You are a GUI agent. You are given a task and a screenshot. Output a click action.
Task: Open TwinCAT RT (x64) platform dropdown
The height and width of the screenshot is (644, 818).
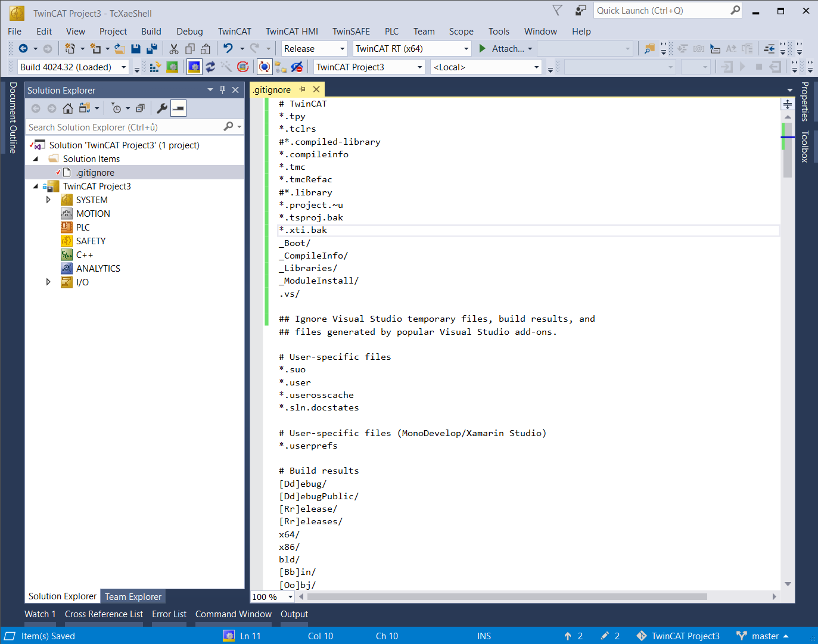pos(466,49)
